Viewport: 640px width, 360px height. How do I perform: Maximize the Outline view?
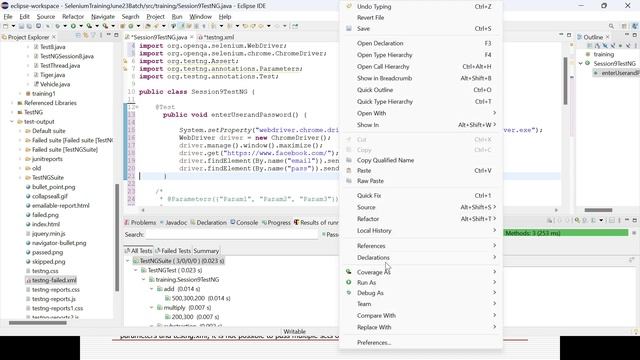pyautogui.click(x=635, y=36)
